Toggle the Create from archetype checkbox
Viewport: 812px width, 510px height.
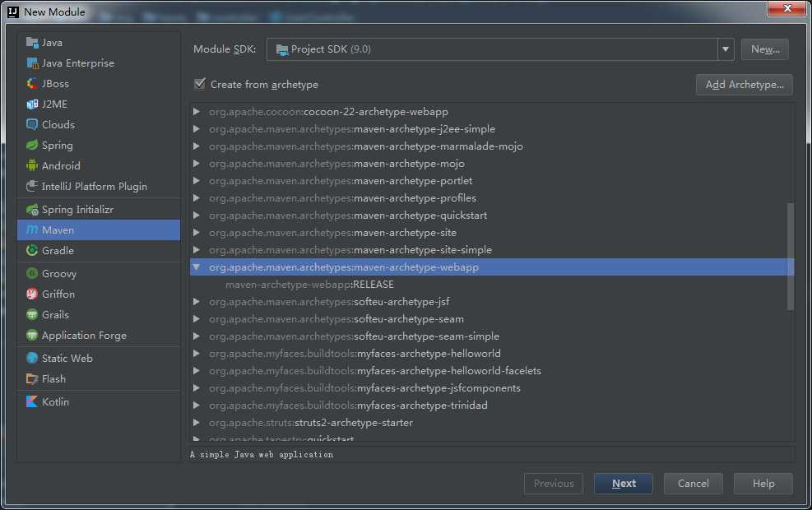click(200, 84)
